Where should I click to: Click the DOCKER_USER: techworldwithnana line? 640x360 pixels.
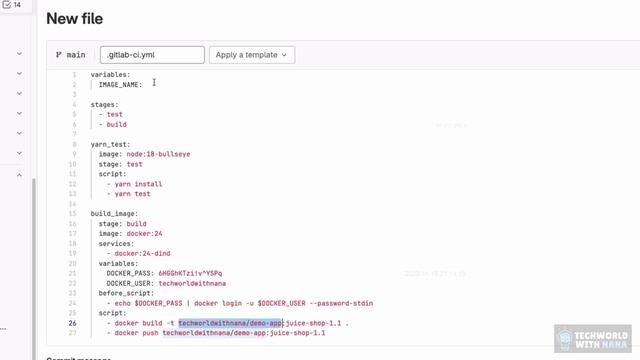tap(166, 284)
